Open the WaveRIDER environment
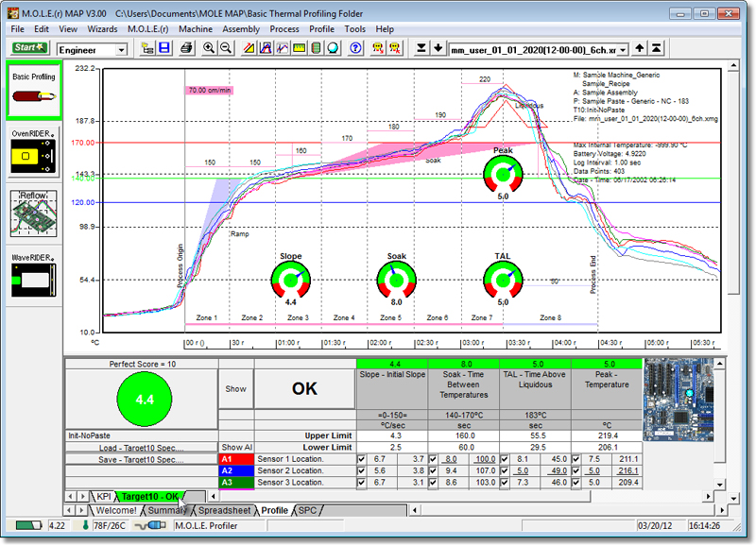Image resolution: width=756 pixels, height=546 pixels. (34, 275)
